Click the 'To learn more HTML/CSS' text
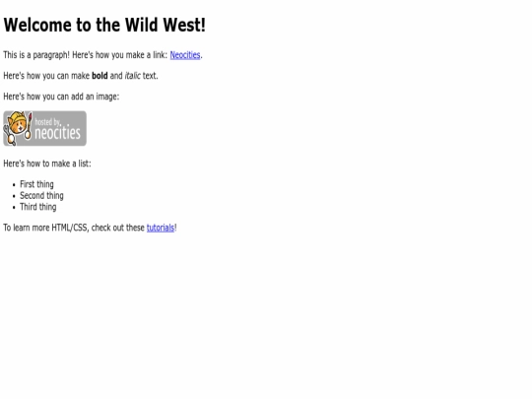The height and width of the screenshot is (399, 532). tap(46, 228)
